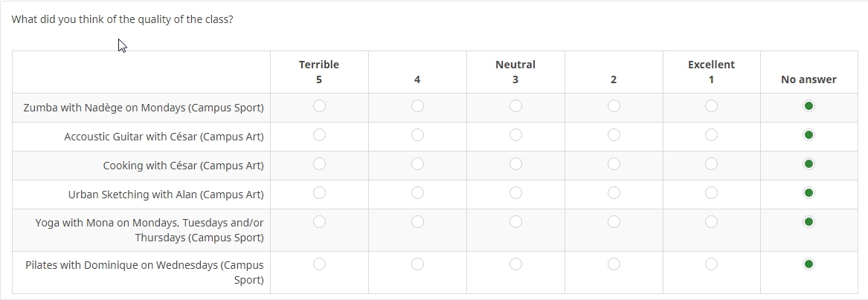This screenshot has height=300, width=868.
Task: Rate Urban Sketching with Alan as Terrible 5
Action: click(319, 193)
